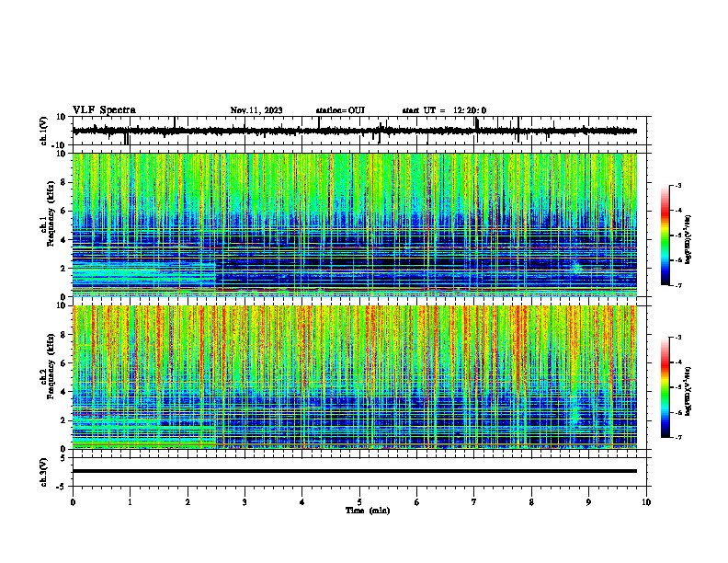This screenshot has height=563, width=728.
Task: Click "-7" on ch.1 color scale
Action: tap(677, 285)
